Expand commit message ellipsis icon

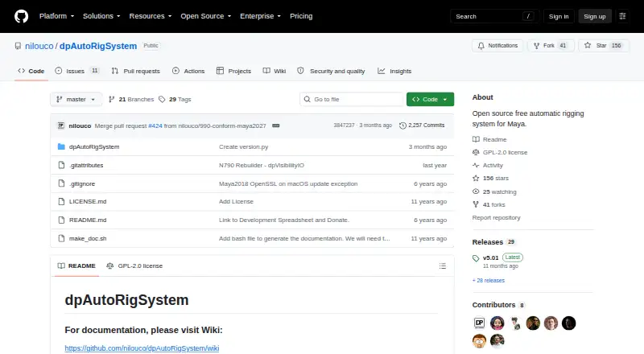click(276, 126)
